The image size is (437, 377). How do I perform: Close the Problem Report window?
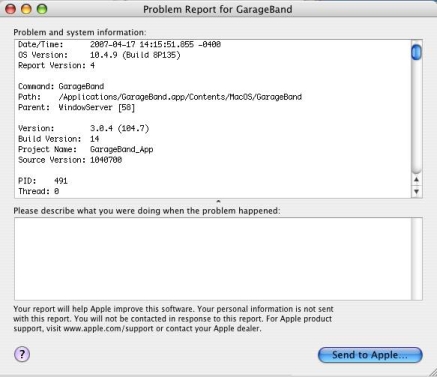[x=11, y=9]
